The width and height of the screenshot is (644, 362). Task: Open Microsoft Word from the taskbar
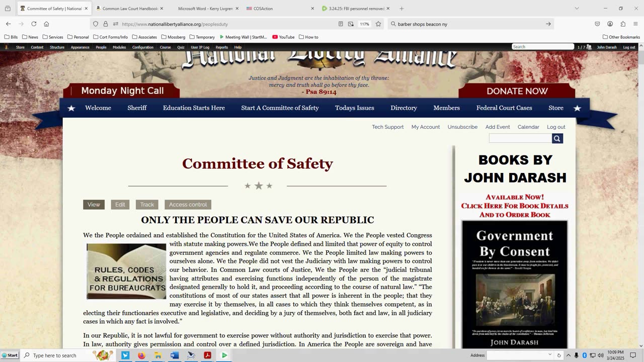(175, 355)
